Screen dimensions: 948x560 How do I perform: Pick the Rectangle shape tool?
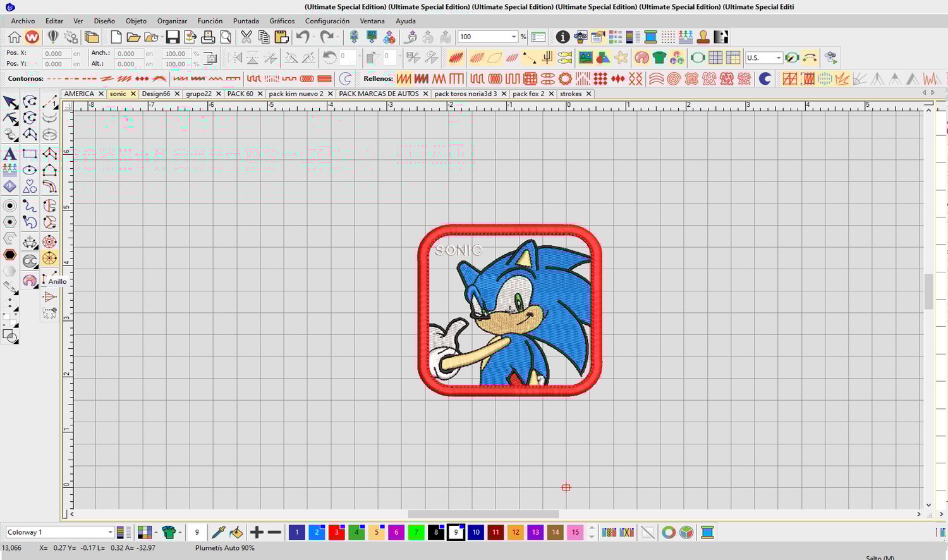pos(30,154)
